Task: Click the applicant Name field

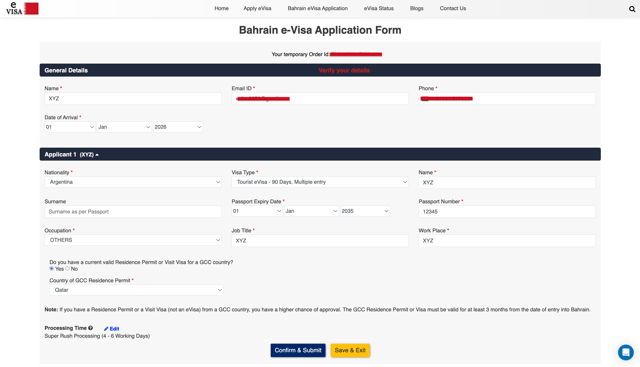Action: click(507, 182)
